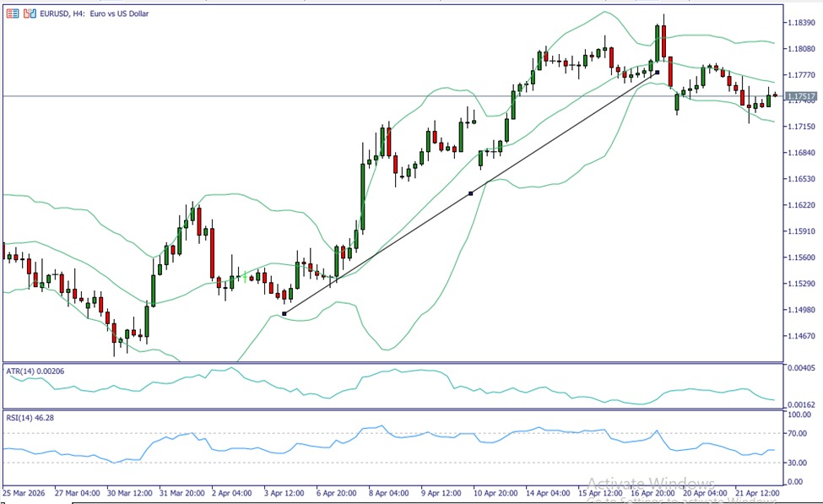Viewport: 823px width, 504px height.
Task: Select the tall green candle near 16 Apr
Action: (657, 42)
